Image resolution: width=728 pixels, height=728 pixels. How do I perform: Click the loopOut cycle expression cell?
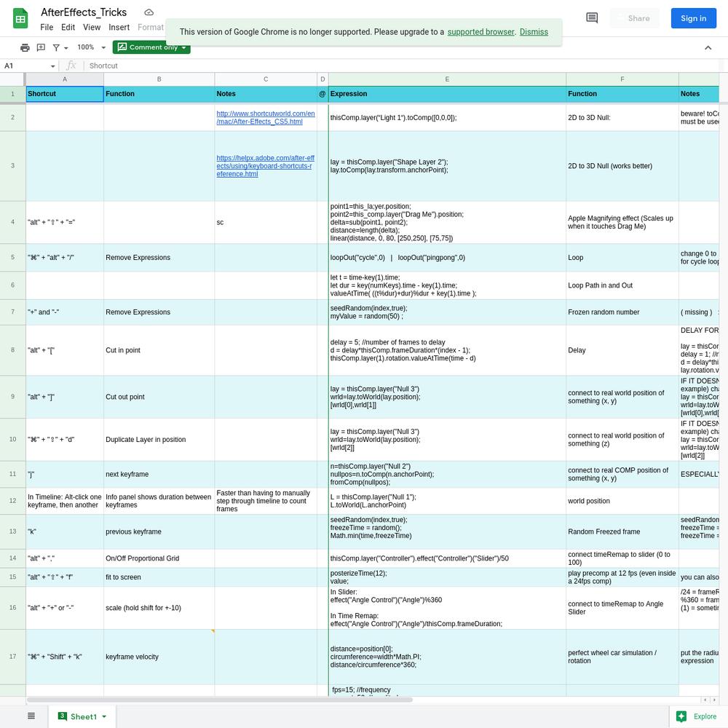[x=447, y=257]
